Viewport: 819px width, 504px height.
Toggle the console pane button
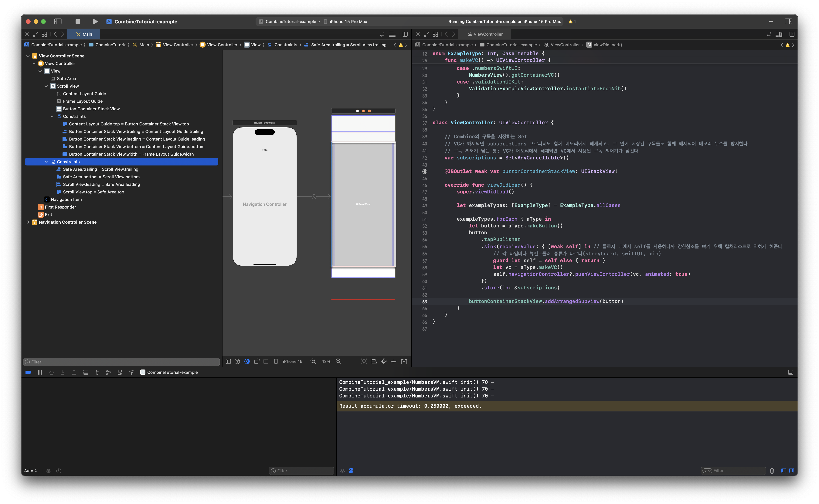coord(792,471)
